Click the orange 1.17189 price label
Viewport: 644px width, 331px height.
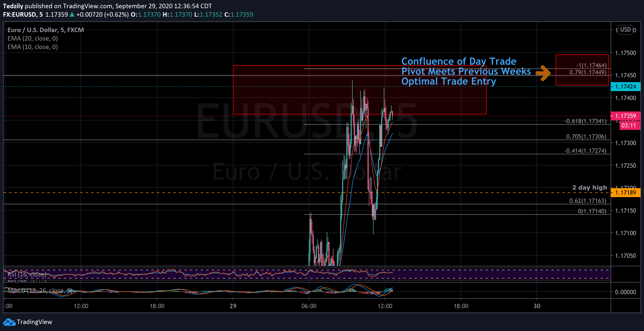coord(625,193)
